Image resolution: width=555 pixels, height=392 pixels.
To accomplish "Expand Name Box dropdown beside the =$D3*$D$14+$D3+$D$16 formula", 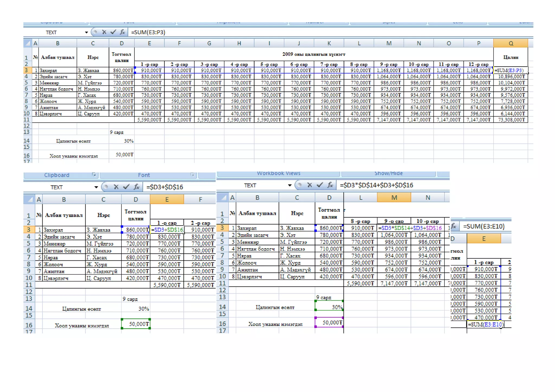I will pyautogui.click(x=289, y=185).
